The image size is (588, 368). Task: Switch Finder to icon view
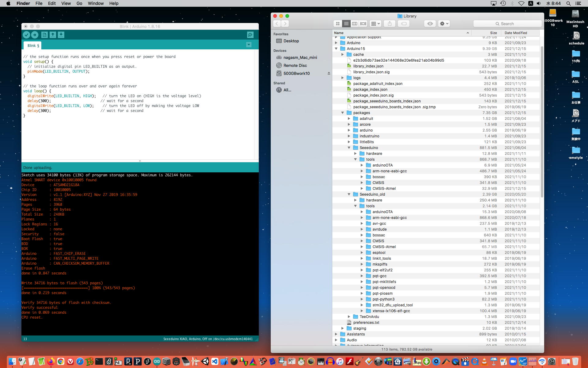pos(337,24)
